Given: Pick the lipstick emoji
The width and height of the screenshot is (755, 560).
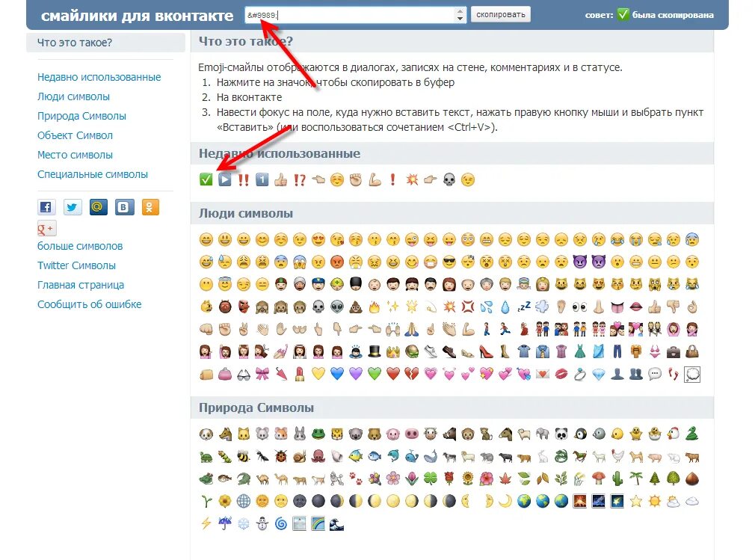Looking at the screenshot, I should 300,374.
